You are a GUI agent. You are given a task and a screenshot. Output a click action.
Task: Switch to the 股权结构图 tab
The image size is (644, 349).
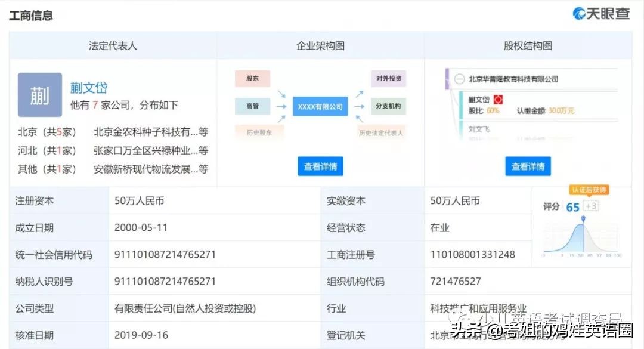point(527,45)
